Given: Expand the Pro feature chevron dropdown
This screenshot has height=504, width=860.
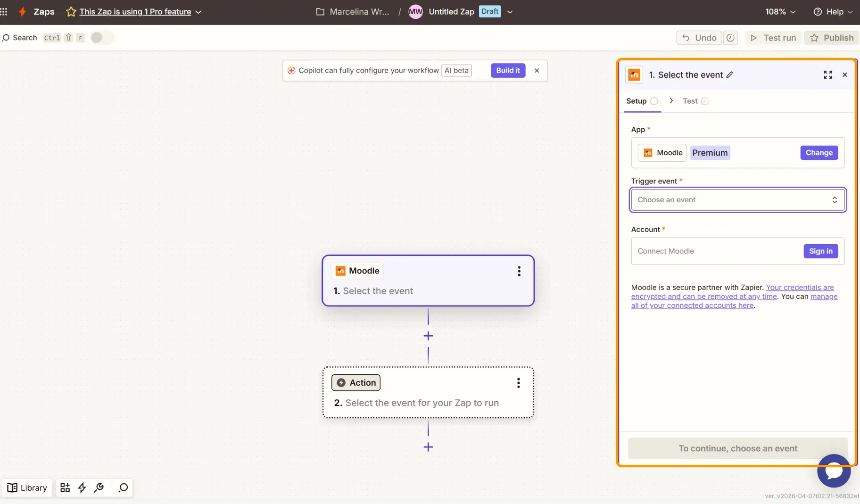Looking at the screenshot, I should pos(198,12).
